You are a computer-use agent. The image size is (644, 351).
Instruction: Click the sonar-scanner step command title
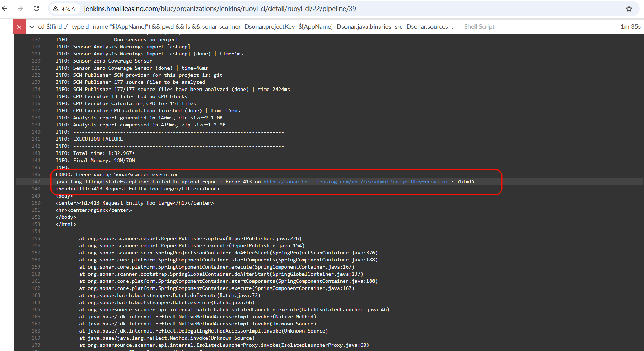coord(245,27)
